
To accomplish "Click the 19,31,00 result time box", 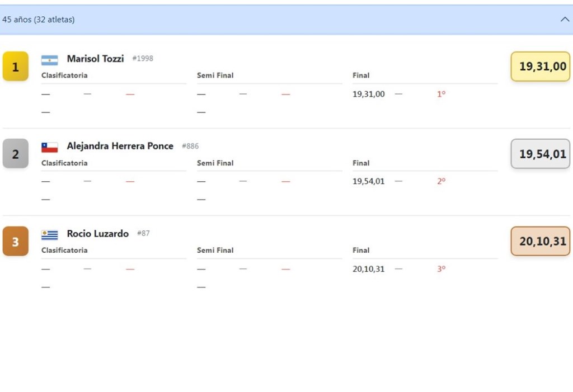I will (x=542, y=67).
